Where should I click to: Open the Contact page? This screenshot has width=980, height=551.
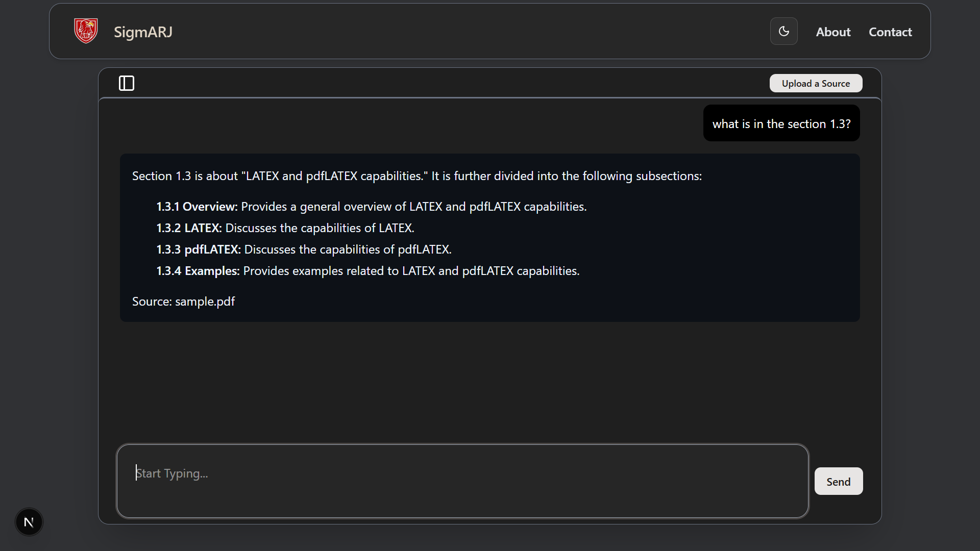coord(890,32)
